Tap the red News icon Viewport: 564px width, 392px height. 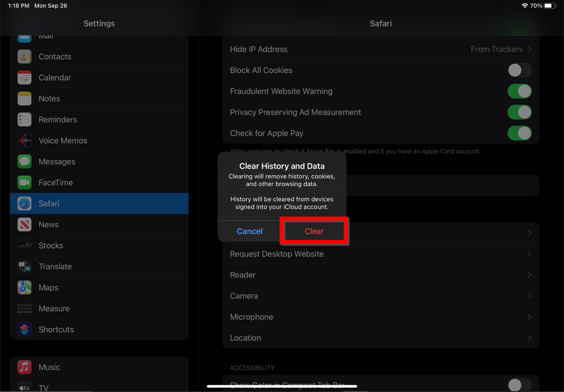(x=24, y=225)
